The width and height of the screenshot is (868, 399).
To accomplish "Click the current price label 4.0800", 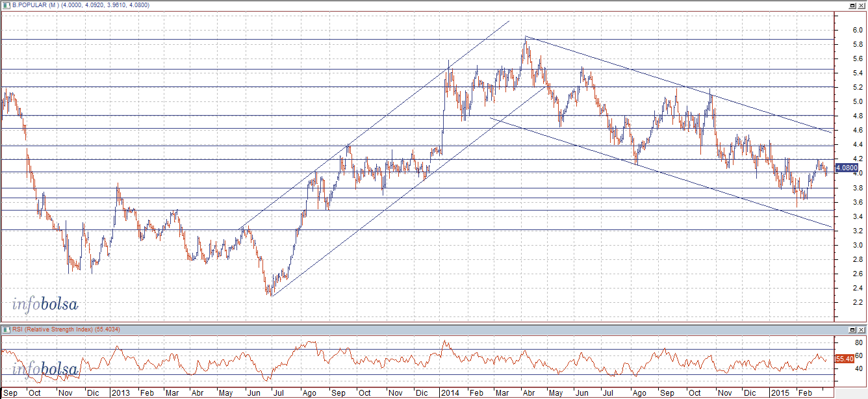I will [847, 168].
